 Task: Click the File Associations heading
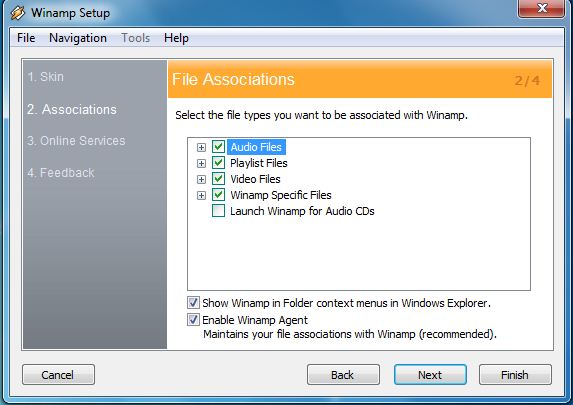[233, 79]
